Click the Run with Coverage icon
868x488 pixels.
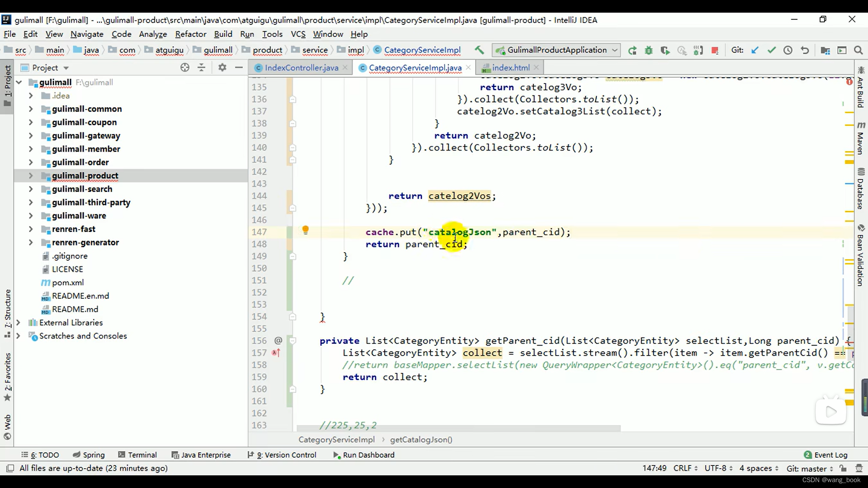point(665,51)
